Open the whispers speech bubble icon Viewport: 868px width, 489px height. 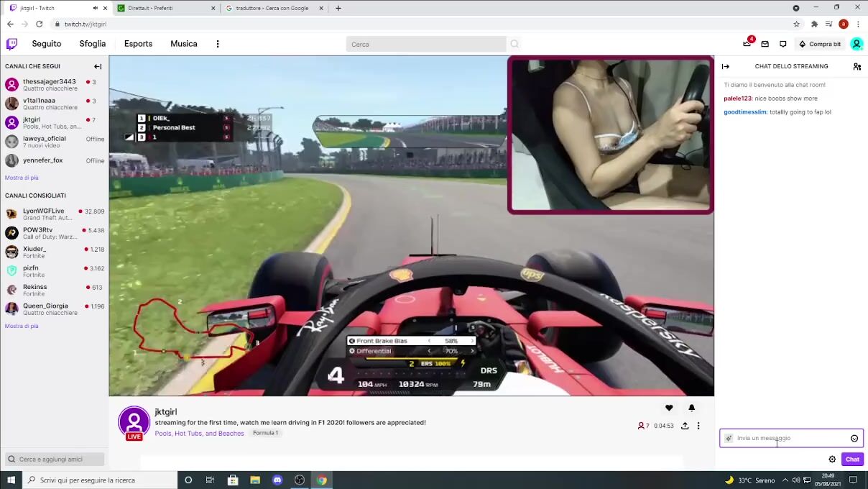(782, 44)
